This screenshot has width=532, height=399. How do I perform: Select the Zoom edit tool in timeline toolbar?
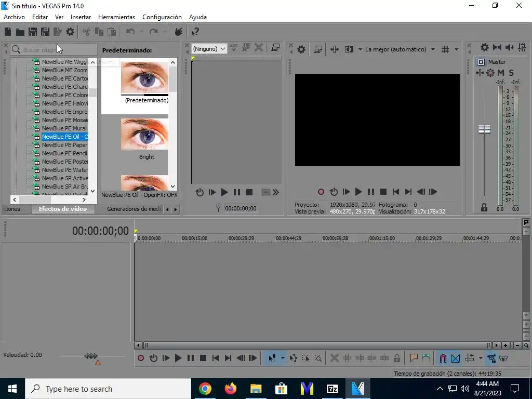(x=318, y=358)
